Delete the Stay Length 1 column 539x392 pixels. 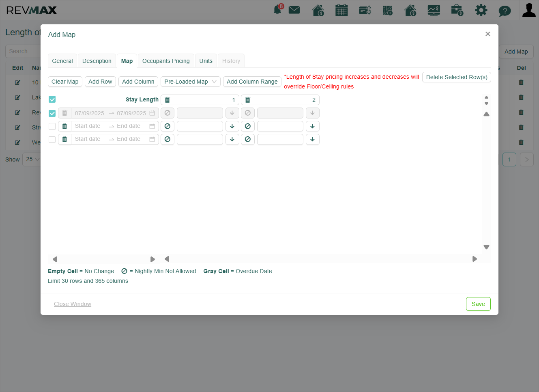167,100
